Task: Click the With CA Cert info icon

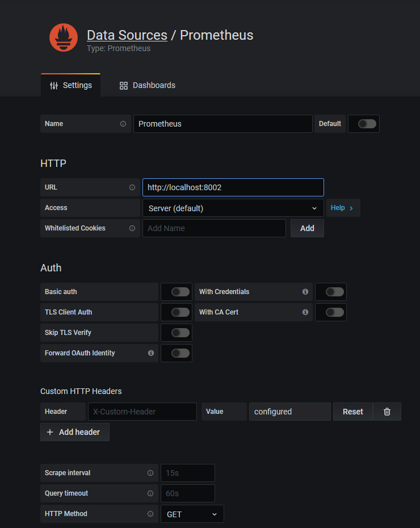Action: (x=305, y=312)
